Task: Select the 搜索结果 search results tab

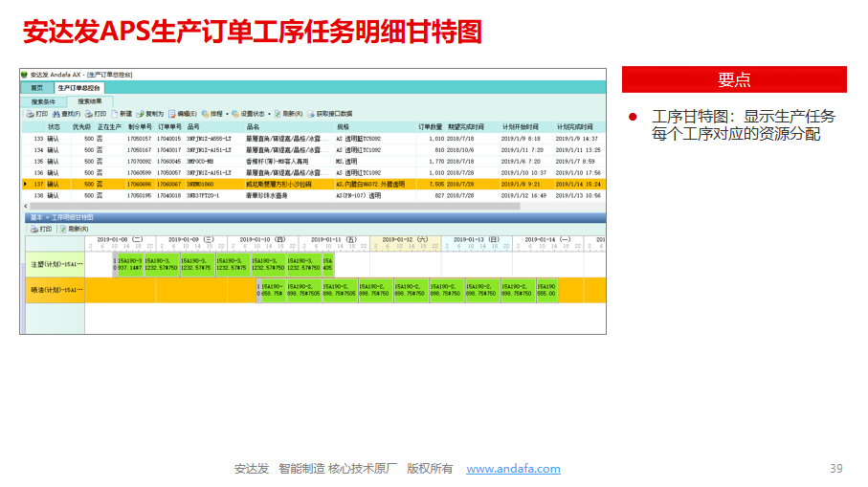Action: [x=91, y=100]
